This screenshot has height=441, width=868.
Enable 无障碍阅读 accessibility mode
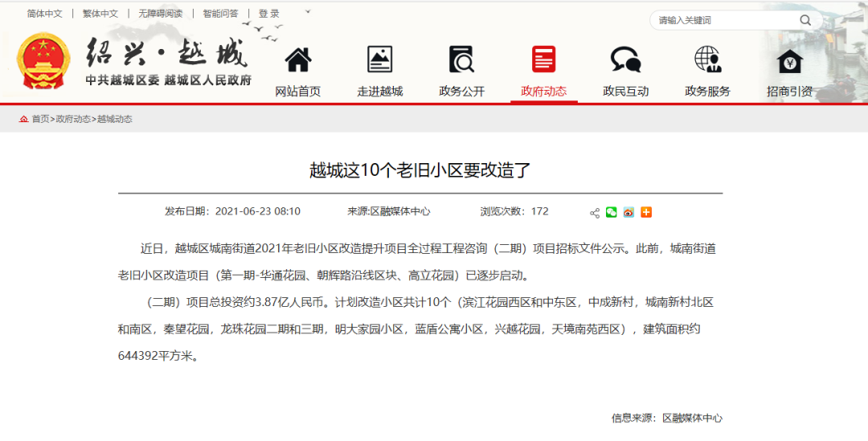coord(160,14)
